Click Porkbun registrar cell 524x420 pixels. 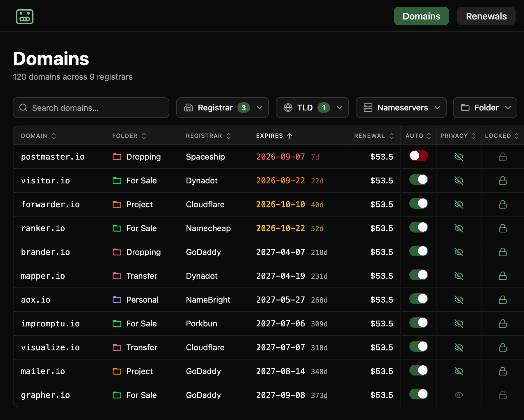(x=201, y=324)
